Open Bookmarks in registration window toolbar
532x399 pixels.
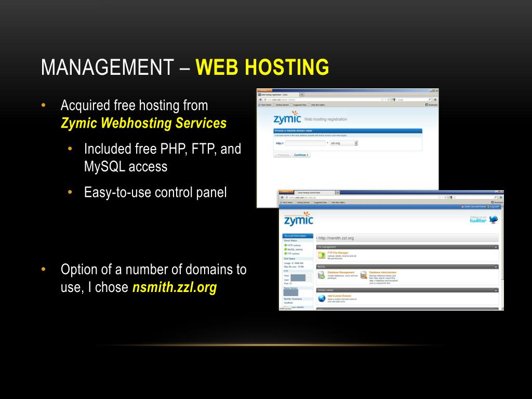[431, 105]
